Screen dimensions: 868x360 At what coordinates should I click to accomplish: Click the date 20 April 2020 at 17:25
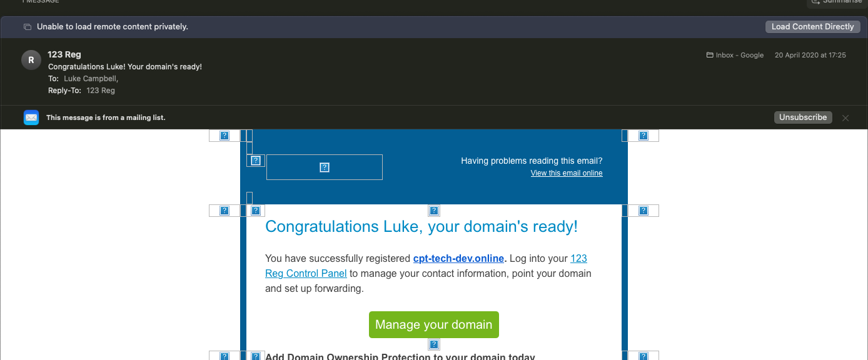click(810, 55)
